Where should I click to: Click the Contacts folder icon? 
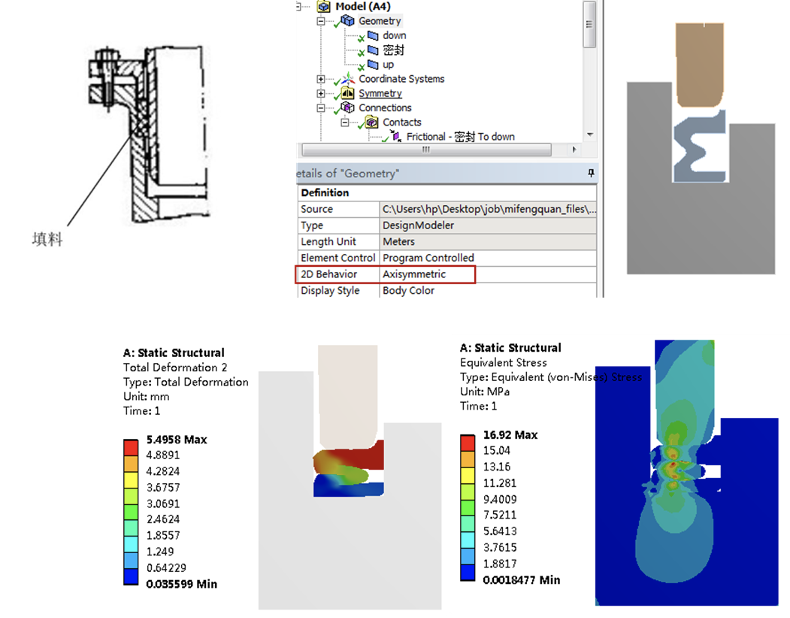click(372, 122)
